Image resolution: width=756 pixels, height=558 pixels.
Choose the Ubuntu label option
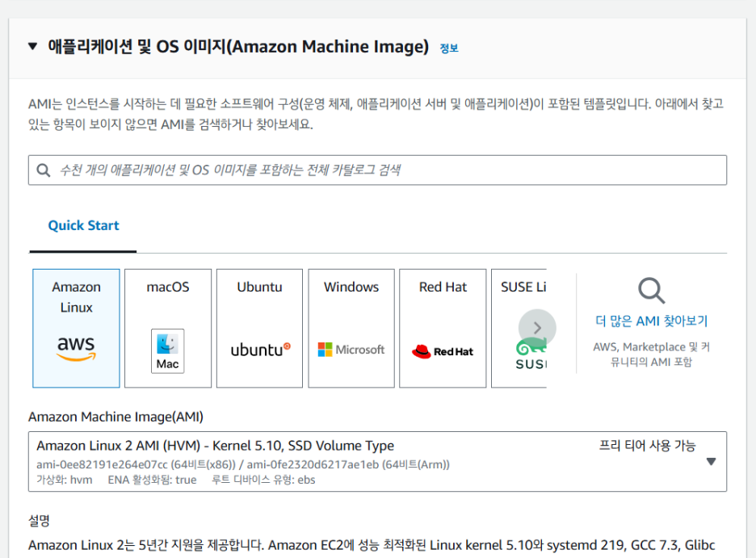[x=260, y=287]
